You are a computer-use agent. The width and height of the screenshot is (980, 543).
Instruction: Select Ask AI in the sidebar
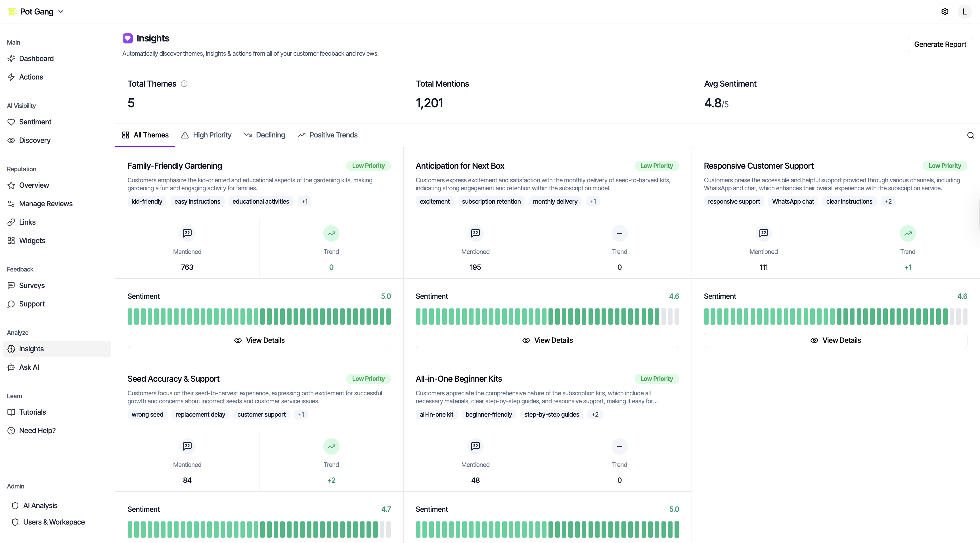pos(29,367)
